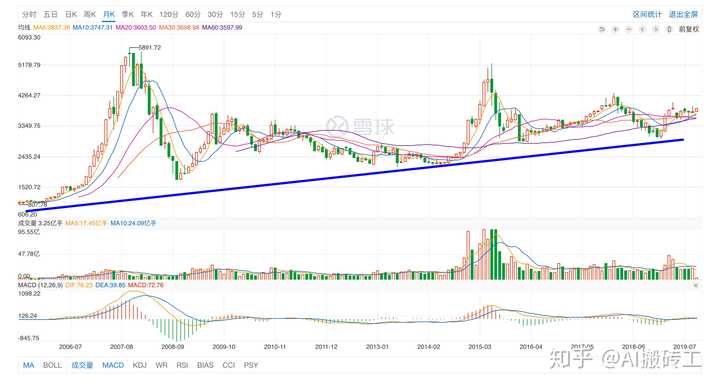Click the 4264.27 price axis value
This screenshot has width=720, height=388.
click(x=29, y=96)
